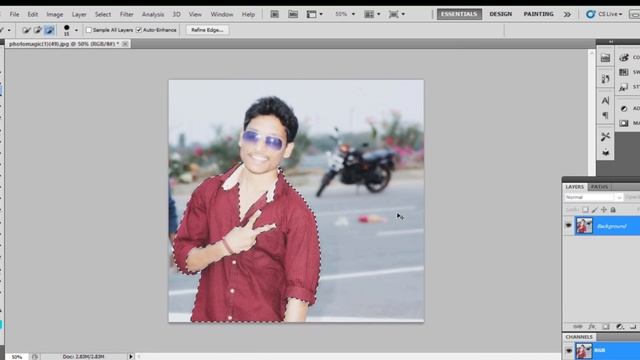Open the tool preset picker arrow
The image size is (640, 360).
point(9,30)
